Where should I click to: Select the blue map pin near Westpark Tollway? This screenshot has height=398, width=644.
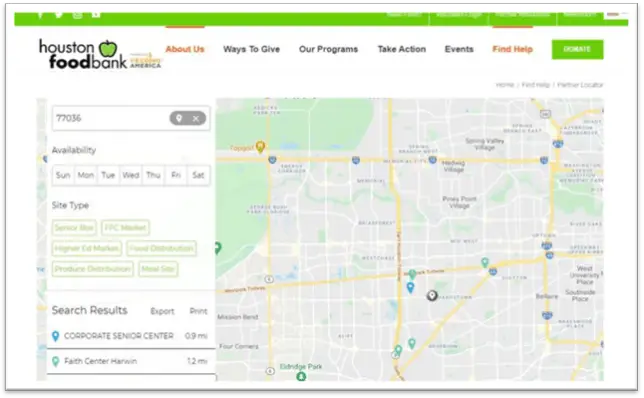(x=410, y=287)
